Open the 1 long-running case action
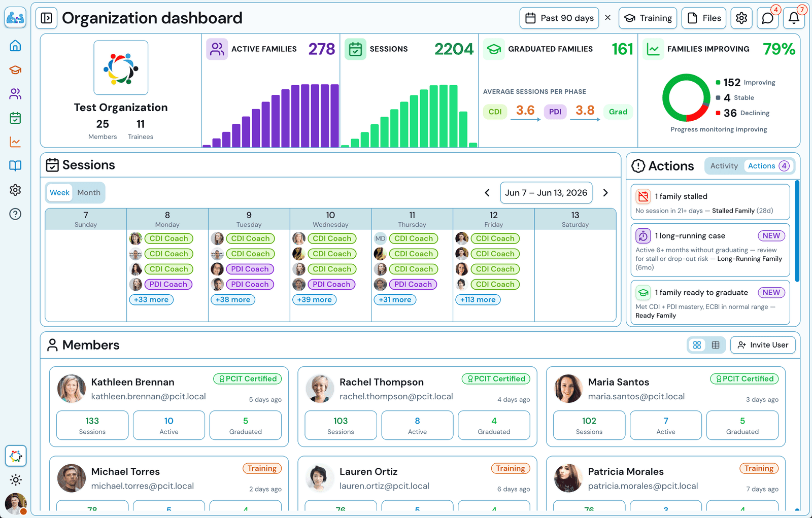Screen dimensions: 812x518 tap(710, 250)
